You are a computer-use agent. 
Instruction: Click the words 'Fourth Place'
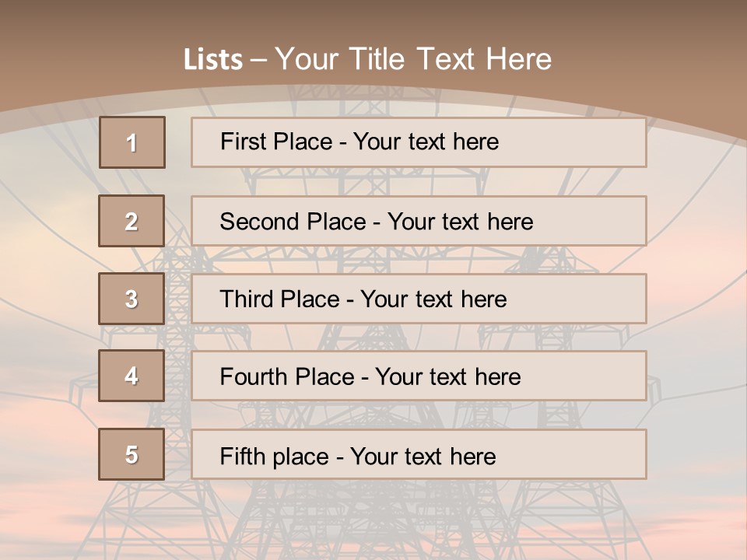[x=286, y=377]
